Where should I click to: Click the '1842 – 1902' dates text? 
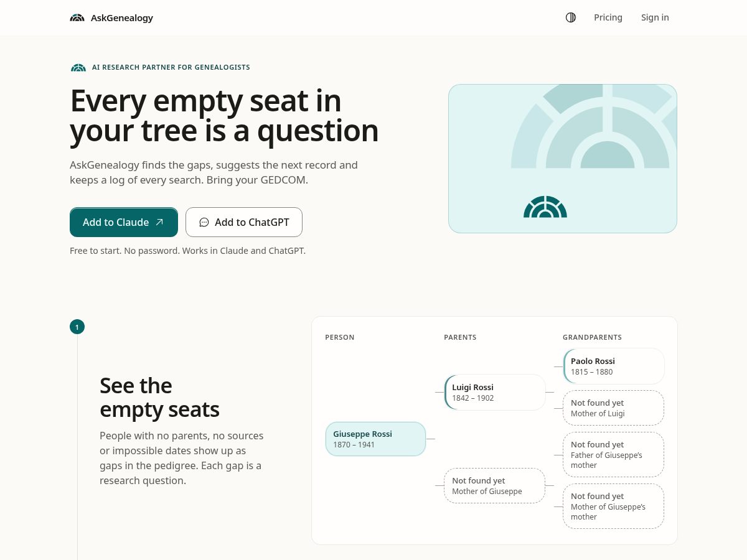point(473,398)
